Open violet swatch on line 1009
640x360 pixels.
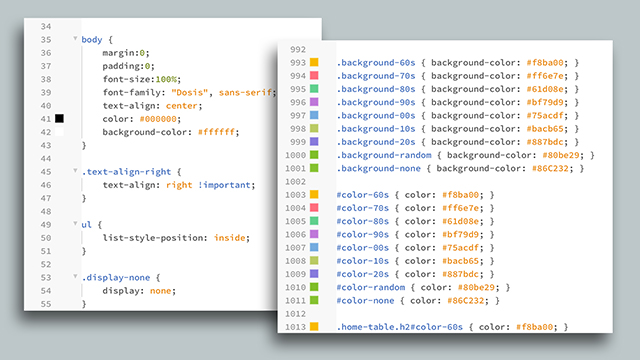(x=314, y=273)
